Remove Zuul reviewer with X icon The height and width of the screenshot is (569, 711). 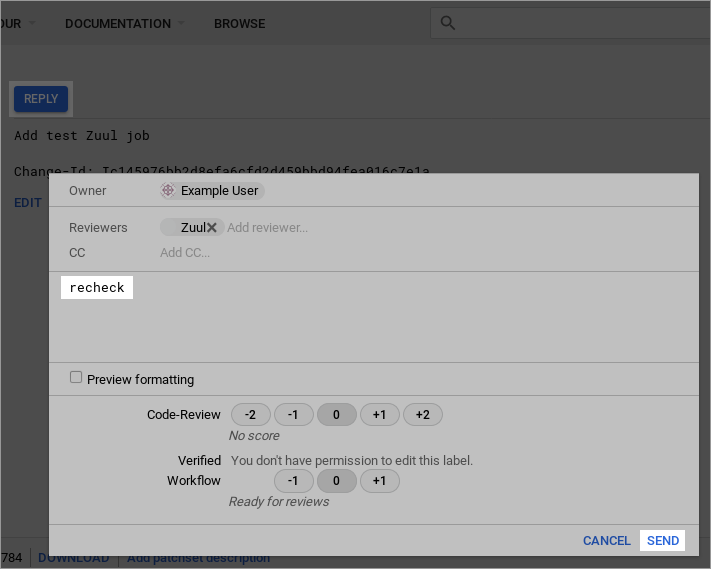point(212,228)
